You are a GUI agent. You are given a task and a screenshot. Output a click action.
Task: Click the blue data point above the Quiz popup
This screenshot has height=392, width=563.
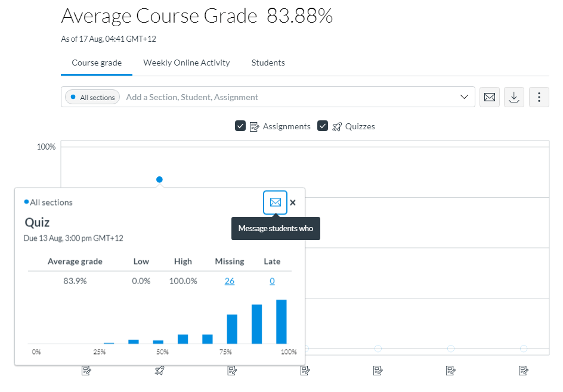[159, 179]
